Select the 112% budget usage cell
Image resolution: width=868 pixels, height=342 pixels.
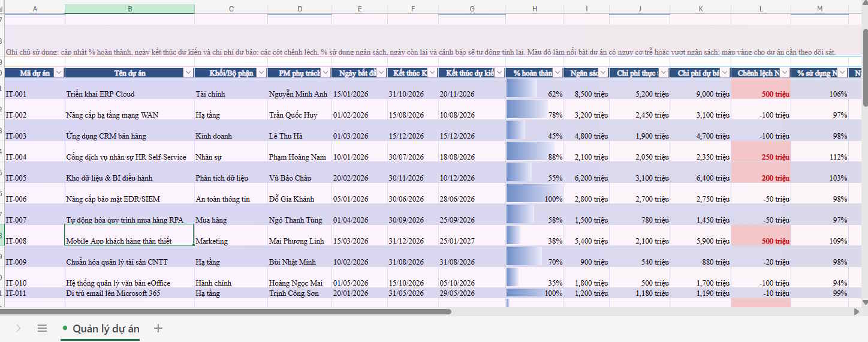820,151
